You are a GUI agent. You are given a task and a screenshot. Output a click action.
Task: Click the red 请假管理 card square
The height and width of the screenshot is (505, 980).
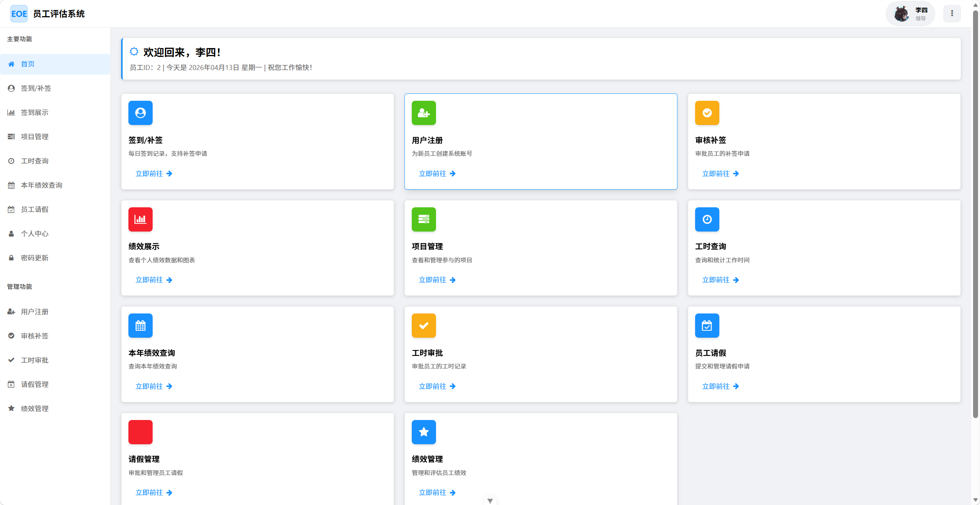(x=140, y=432)
